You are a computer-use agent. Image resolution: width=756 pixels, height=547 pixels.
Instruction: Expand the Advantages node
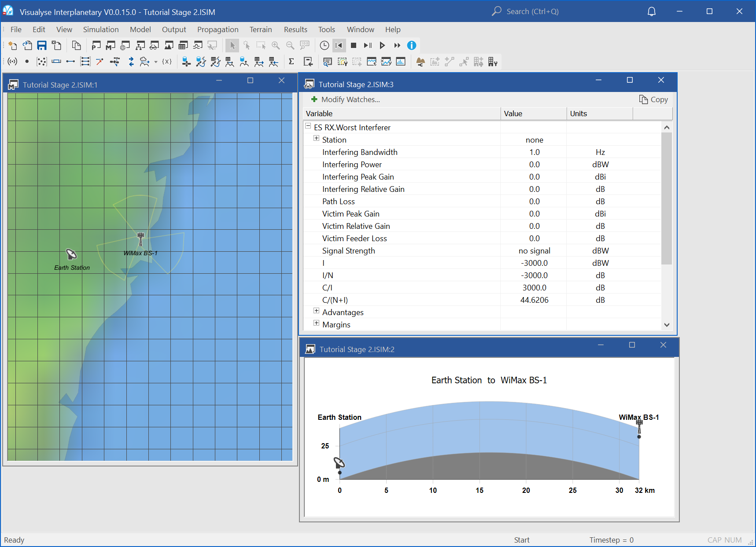point(316,311)
